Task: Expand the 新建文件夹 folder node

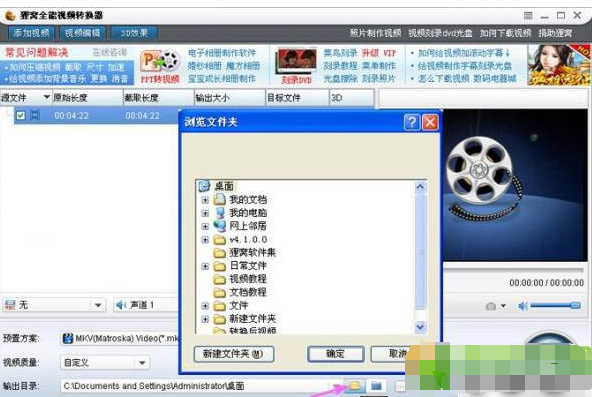Action: (205, 319)
